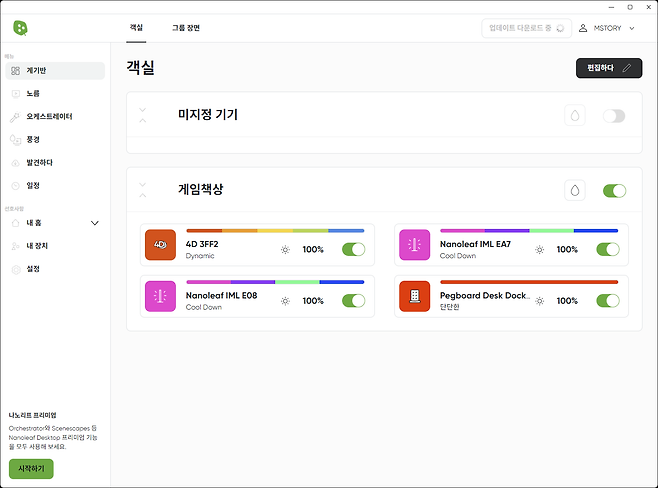The image size is (658, 488).
Task: Expand the 내 홈 sidebar chevron
Action: click(x=95, y=223)
